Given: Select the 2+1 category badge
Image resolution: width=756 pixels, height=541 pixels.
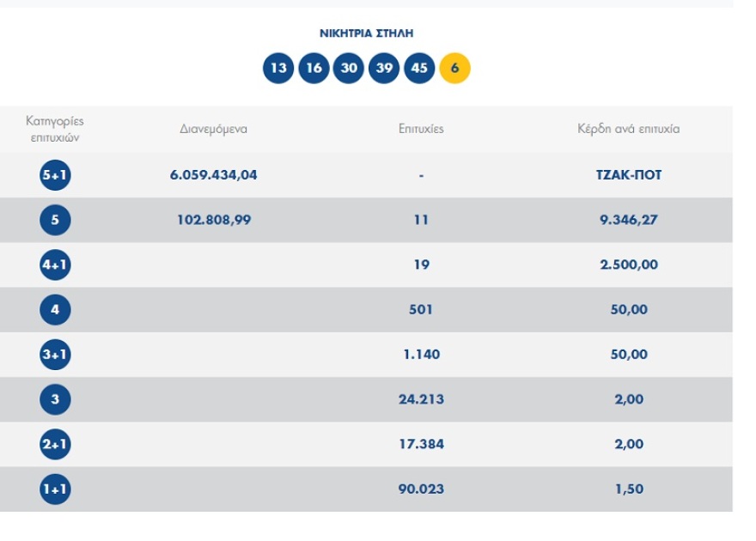Looking at the screenshot, I should (55, 445).
